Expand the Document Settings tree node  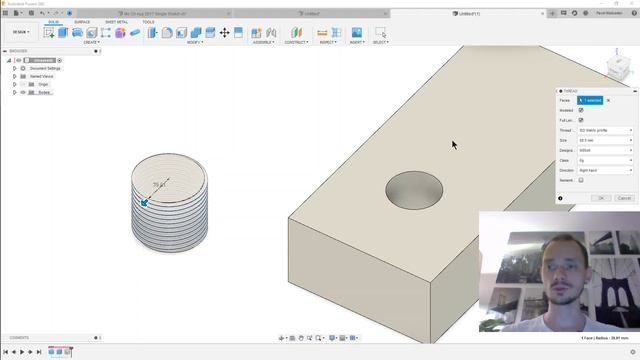(x=15, y=69)
